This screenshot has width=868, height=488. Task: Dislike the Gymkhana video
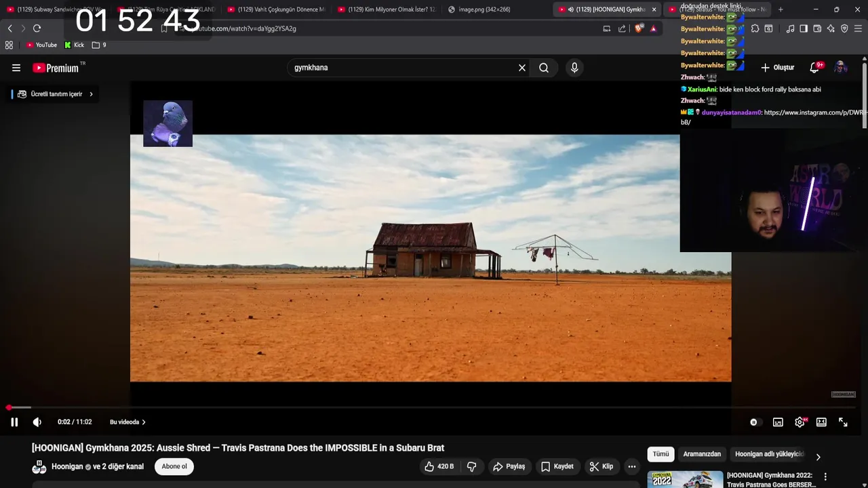pyautogui.click(x=472, y=466)
